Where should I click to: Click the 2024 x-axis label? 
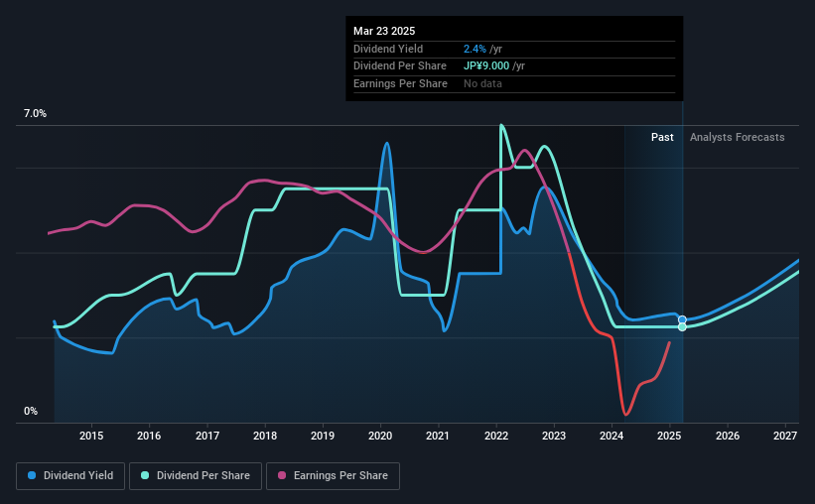[611, 436]
